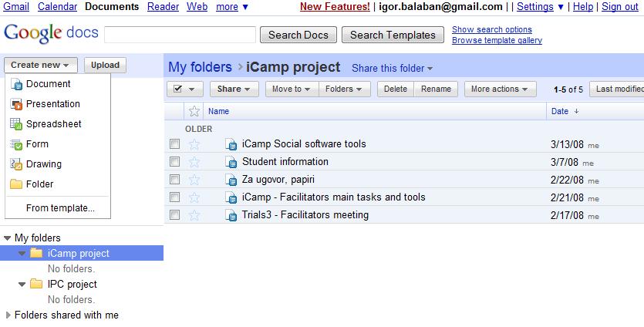Viewport: 644px width, 327px height.
Task: Click the Folder icon in Create new menu
Action: 16,184
